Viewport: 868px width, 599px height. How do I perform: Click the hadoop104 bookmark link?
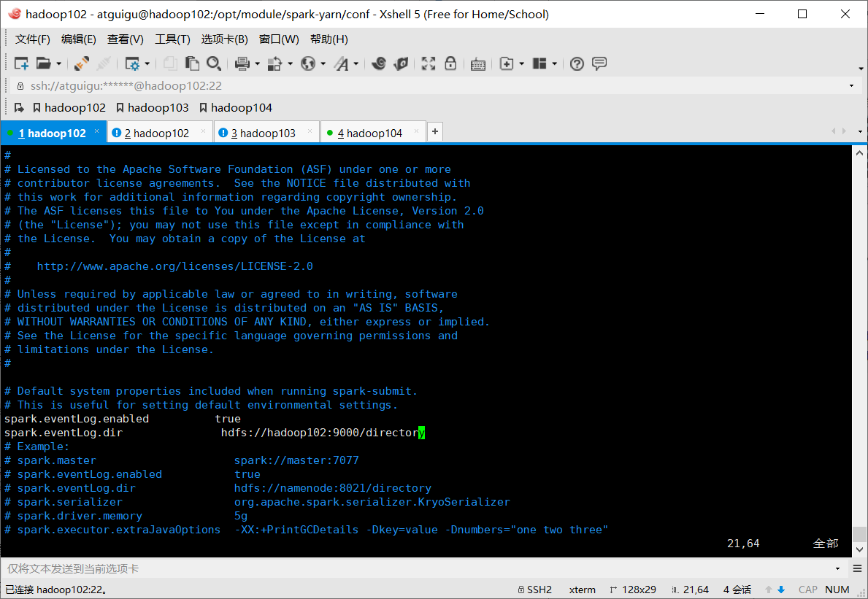[x=236, y=108]
